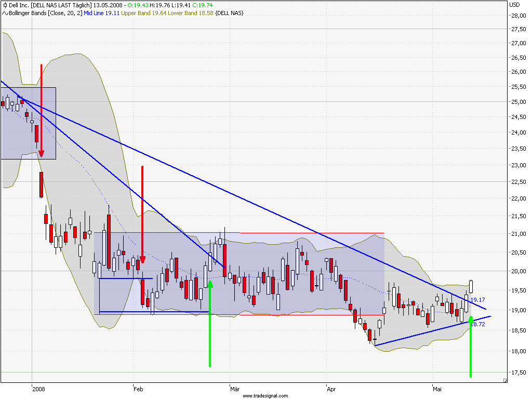The width and height of the screenshot is (532, 399).
Task: Click the 17,50 price axis label
Action: (518, 373)
